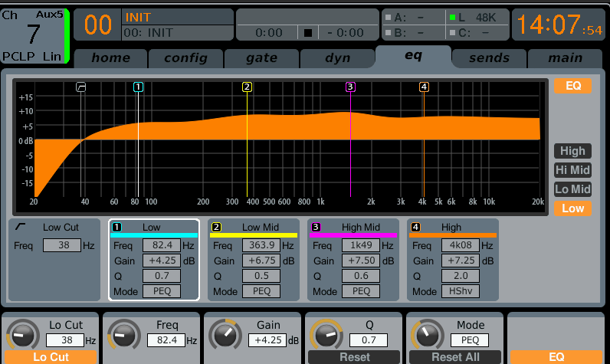The height and width of the screenshot is (364, 610).
Task: Open the bottom Mode PEQ field
Action: click(x=470, y=340)
